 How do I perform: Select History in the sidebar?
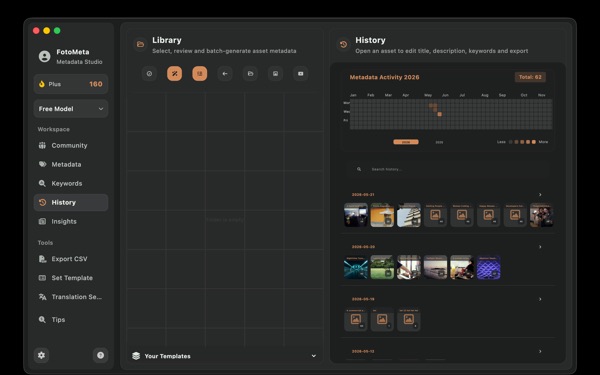tap(71, 202)
